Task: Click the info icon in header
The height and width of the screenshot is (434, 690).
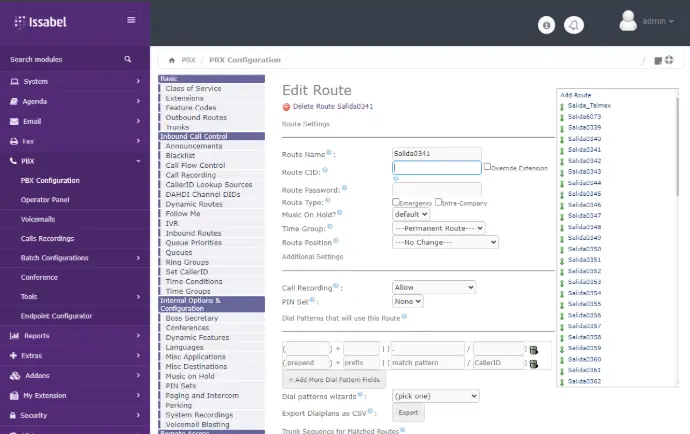Action: click(546, 25)
